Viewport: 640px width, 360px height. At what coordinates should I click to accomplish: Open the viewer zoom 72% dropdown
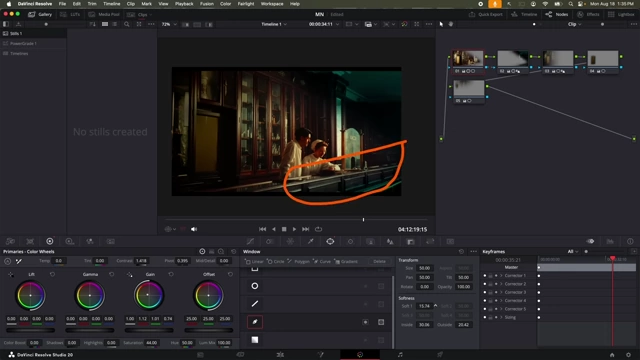tap(169, 24)
